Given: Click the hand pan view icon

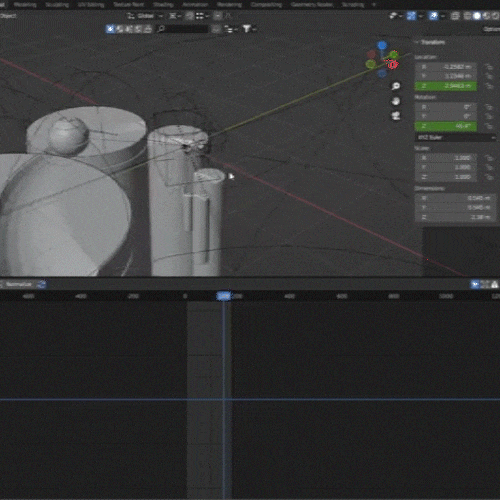Looking at the screenshot, I should (396, 101).
